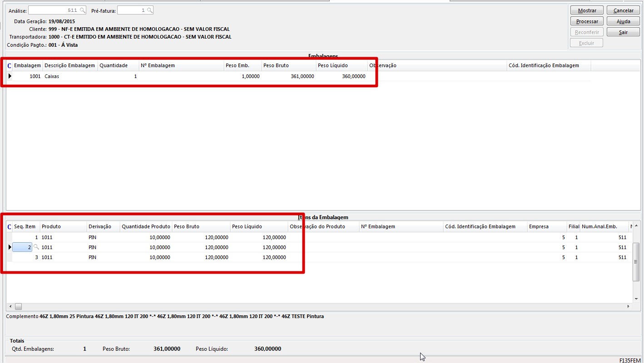The height and width of the screenshot is (363, 644).
Task: Click right arrow of horizontal scrollbar
Action: click(x=629, y=307)
